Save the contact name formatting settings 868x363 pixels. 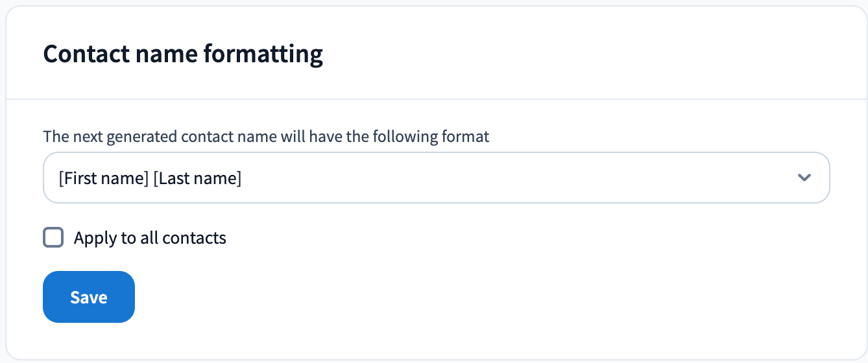coord(89,297)
